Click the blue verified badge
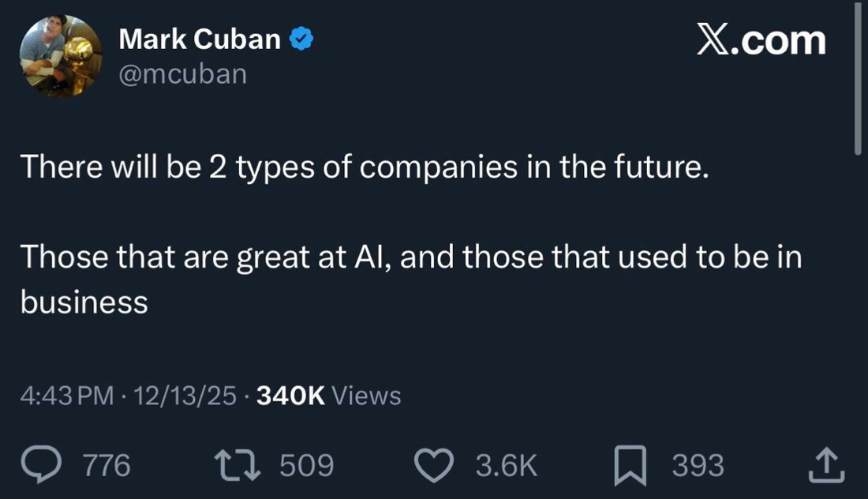The width and height of the screenshot is (868, 499). click(301, 39)
